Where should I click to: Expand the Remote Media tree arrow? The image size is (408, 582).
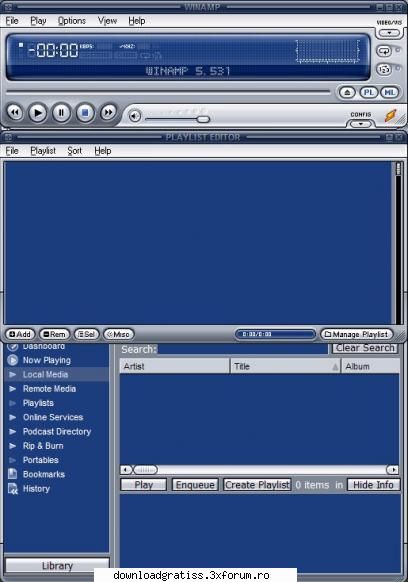tap(13, 389)
